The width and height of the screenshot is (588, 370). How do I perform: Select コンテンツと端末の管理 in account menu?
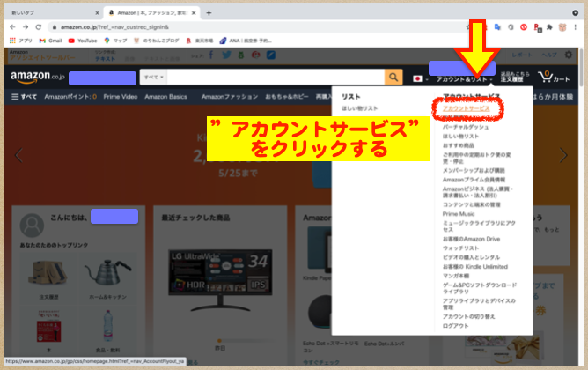coord(472,204)
